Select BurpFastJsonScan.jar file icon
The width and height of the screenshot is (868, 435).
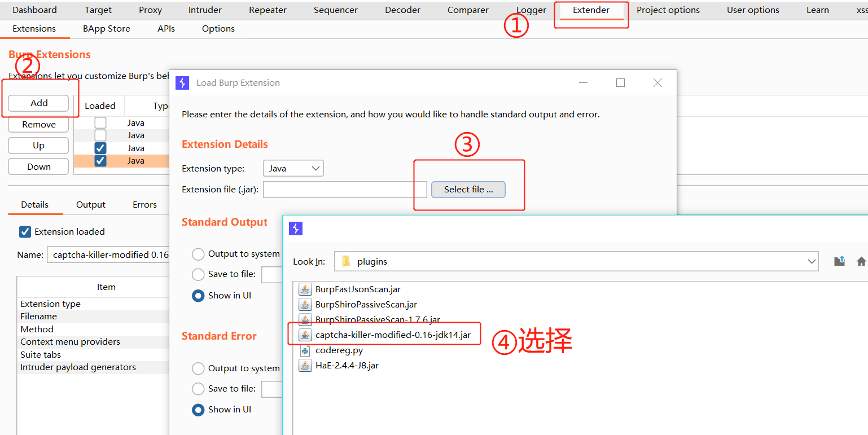[305, 289]
